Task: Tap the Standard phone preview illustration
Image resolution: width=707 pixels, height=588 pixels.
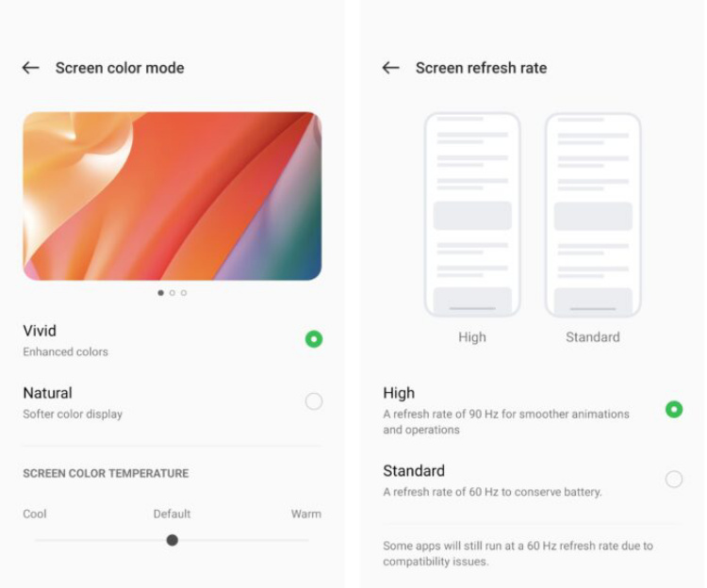Action: click(x=593, y=215)
